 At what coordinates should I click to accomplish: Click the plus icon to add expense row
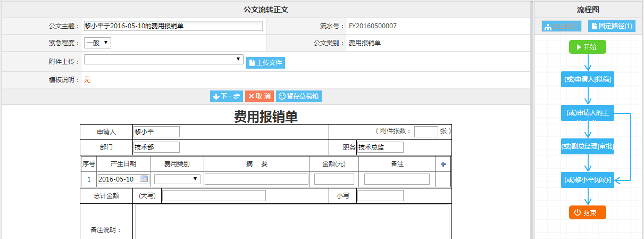[443, 164]
